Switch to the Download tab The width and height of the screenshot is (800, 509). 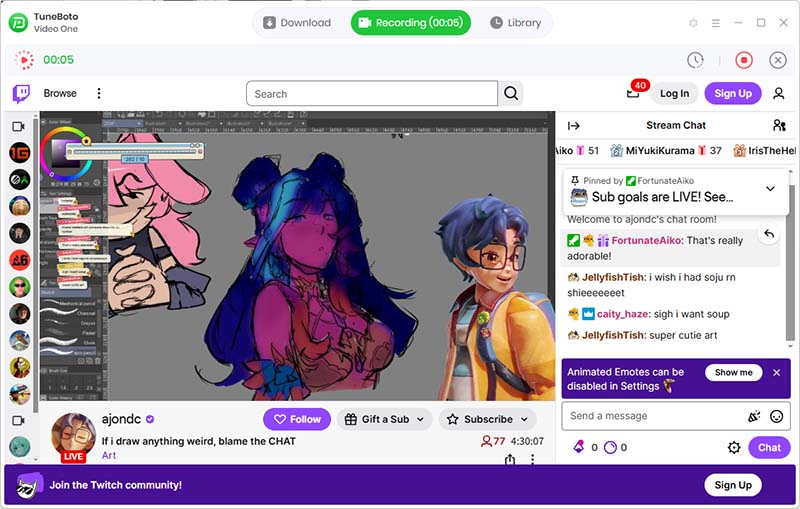[x=297, y=23]
